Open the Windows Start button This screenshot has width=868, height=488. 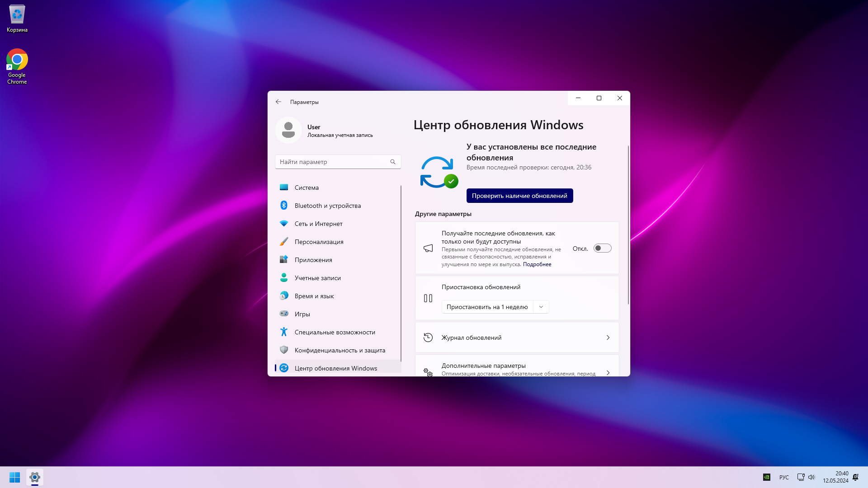pyautogui.click(x=14, y=477)
